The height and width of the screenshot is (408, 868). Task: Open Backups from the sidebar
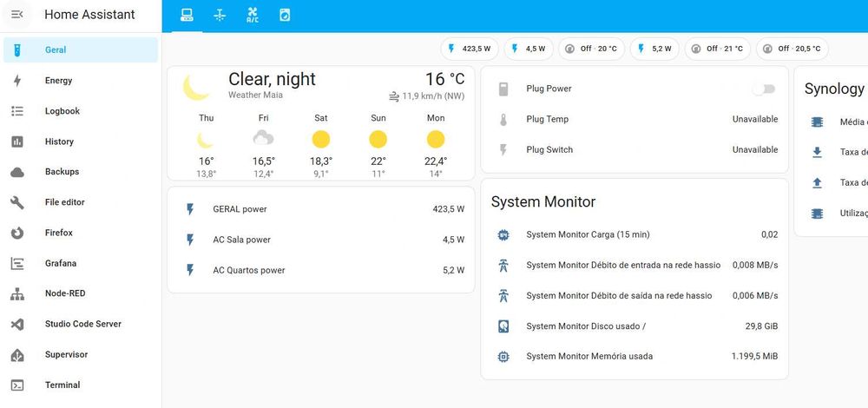coord(81,172)
